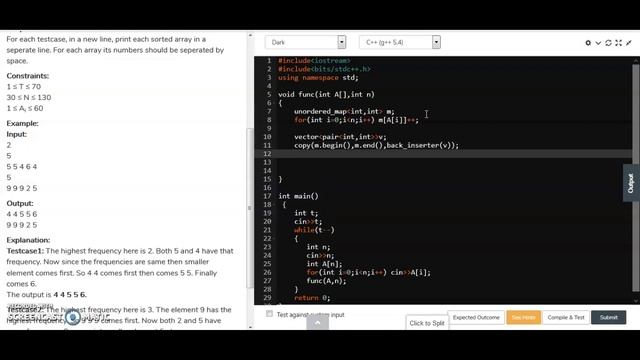640x360 pixels.
Task: Expand the chevron beside the settings gear
Action: click(x=598, y=42)
